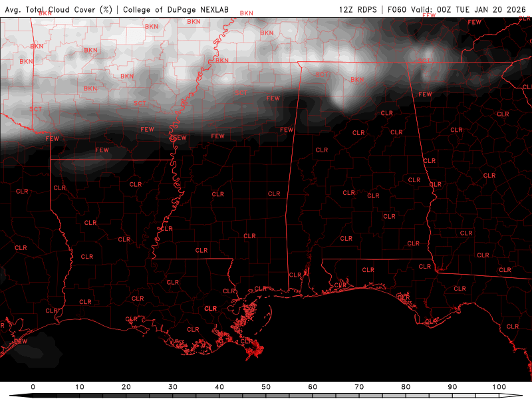Click the SCT label on the Tennessee-Georgia border
The image size is (532, 399).
424,61
